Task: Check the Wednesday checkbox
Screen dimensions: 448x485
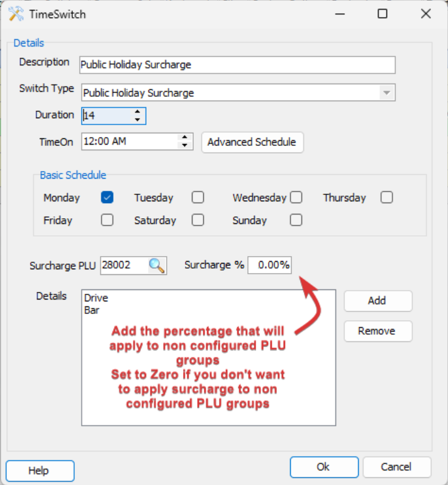Action: coord(296,198)
